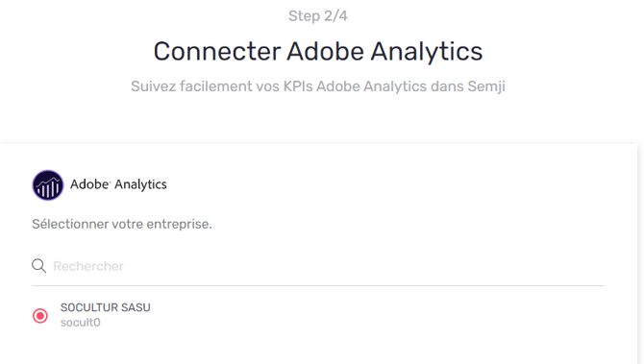Click the word Analytics in the page title
644x364 pixels.
tap(427, 52)
